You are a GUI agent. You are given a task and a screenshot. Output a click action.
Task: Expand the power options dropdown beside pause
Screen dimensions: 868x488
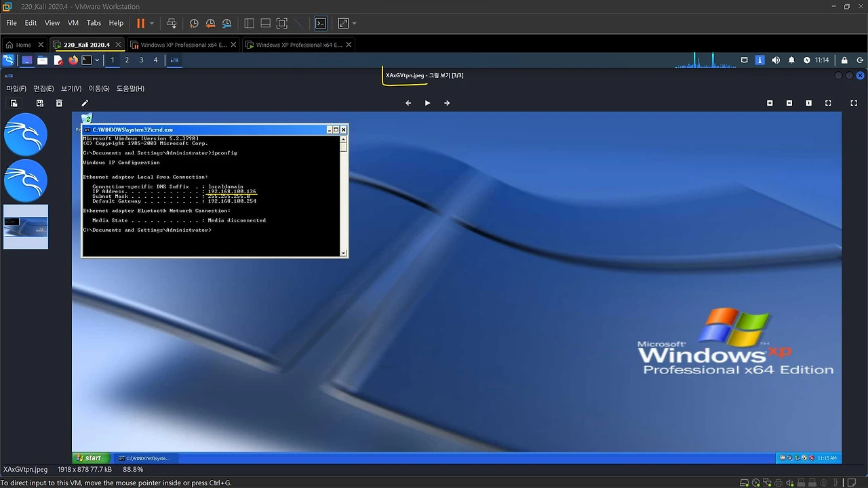click(x=151, y=23)
